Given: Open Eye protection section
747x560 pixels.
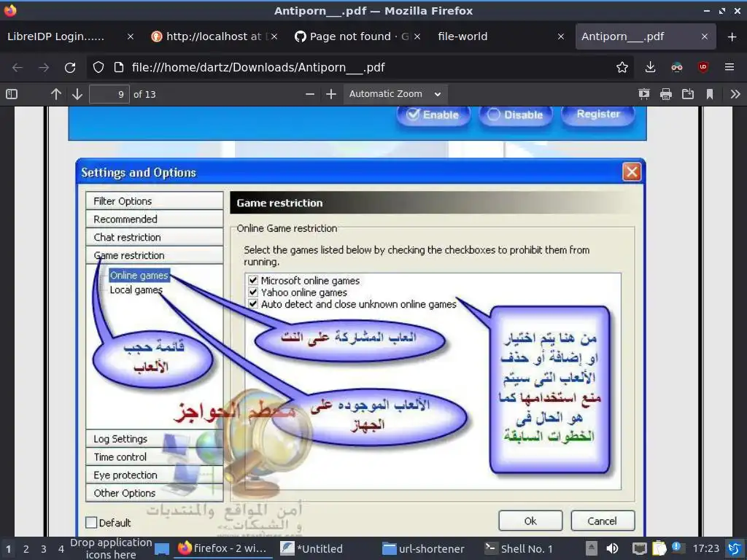Looking at the screenshot, I should (x=155, y=475).
